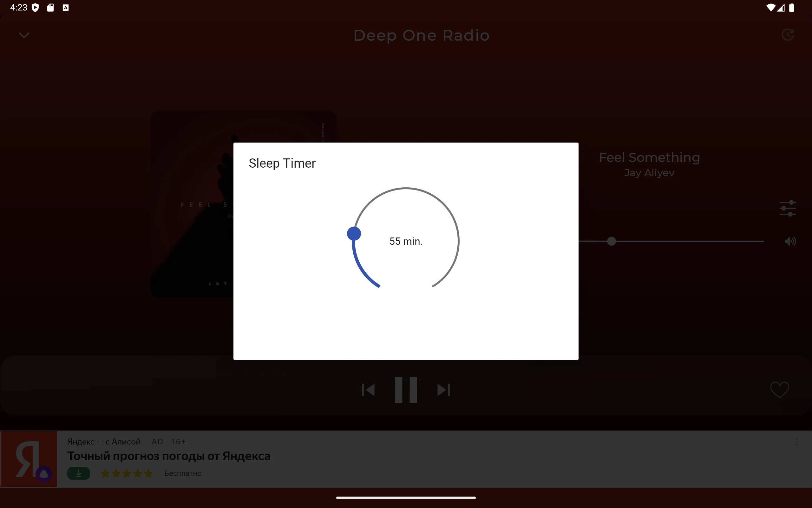Open the ad headline 'Точный прогноз погоды от Яндекса'
Screen dimensions: 812x508
[x=169, y=456]
